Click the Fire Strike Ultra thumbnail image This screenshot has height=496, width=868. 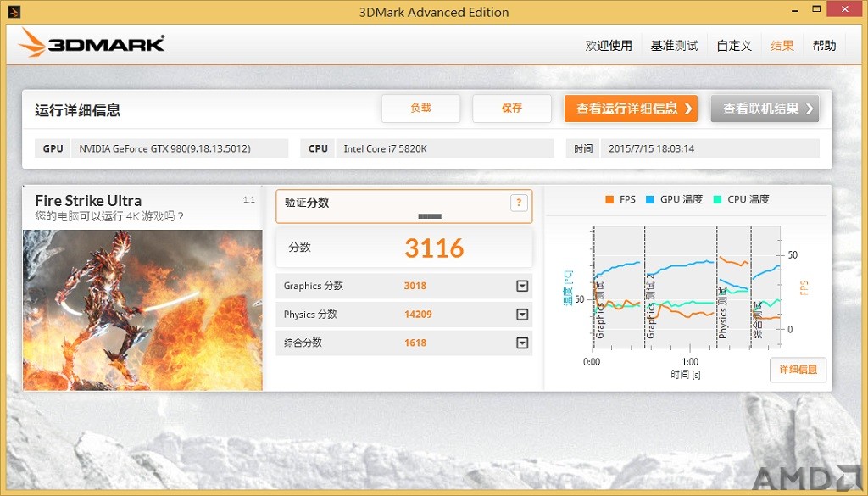click(142, 310)
